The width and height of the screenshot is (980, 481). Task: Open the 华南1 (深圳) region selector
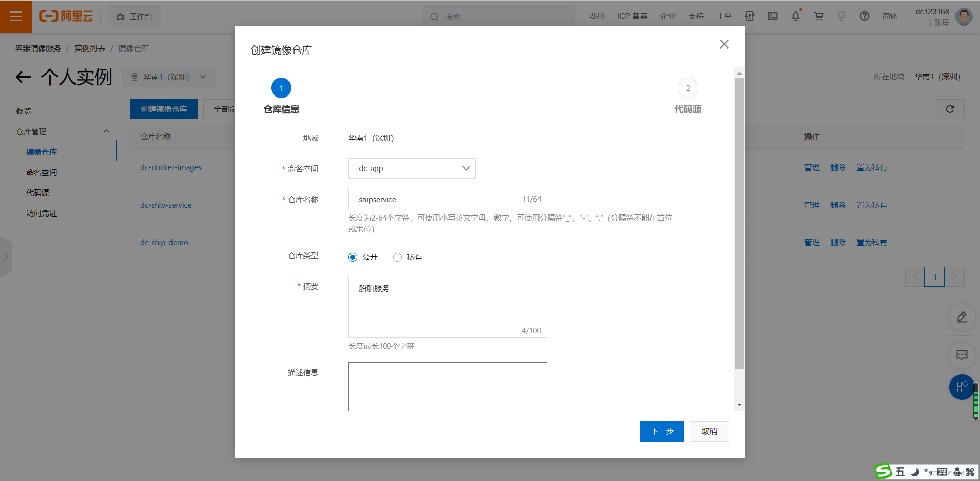click(x=168, y=77)
